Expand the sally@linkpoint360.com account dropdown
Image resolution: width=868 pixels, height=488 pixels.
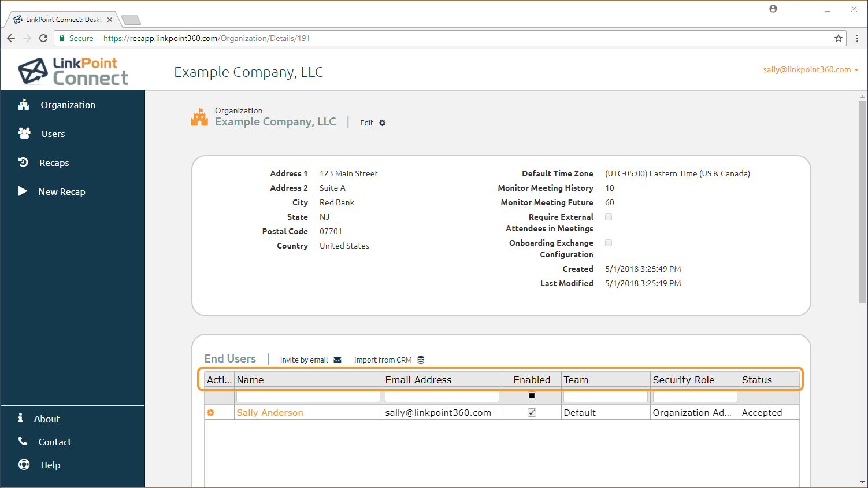click(x=810, y=70)
